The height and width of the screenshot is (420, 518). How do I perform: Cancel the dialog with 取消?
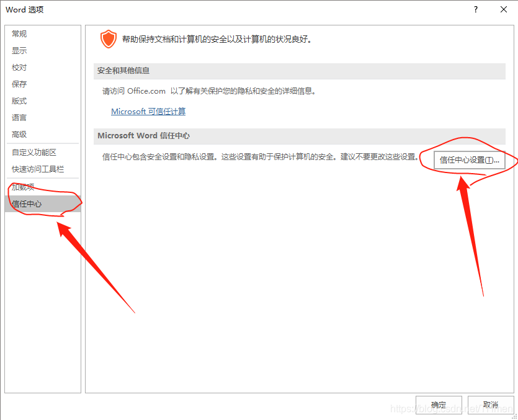point(491,404)
